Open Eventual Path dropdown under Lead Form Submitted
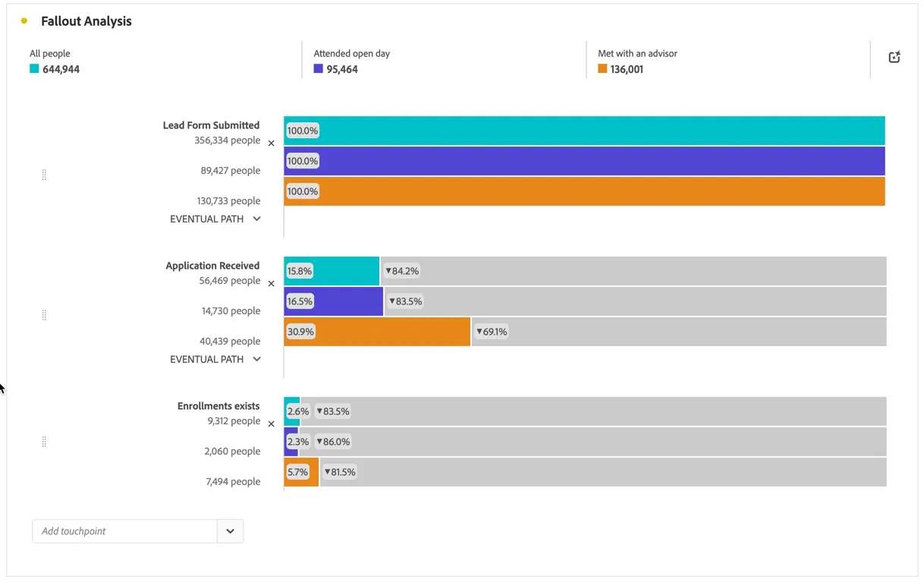This screenshot has width=924, height=583. pos(215,219)
